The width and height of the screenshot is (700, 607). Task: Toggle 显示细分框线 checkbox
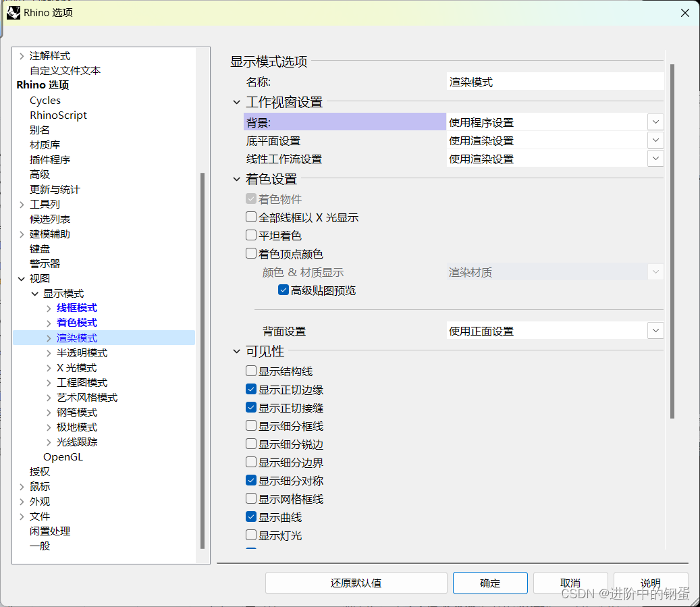251,425
